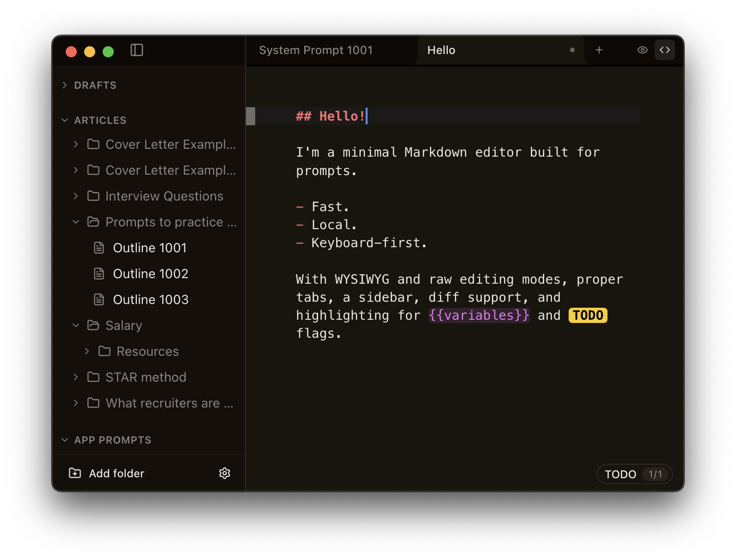
Task: Select Interview Questions folder label
Action: 164,196
